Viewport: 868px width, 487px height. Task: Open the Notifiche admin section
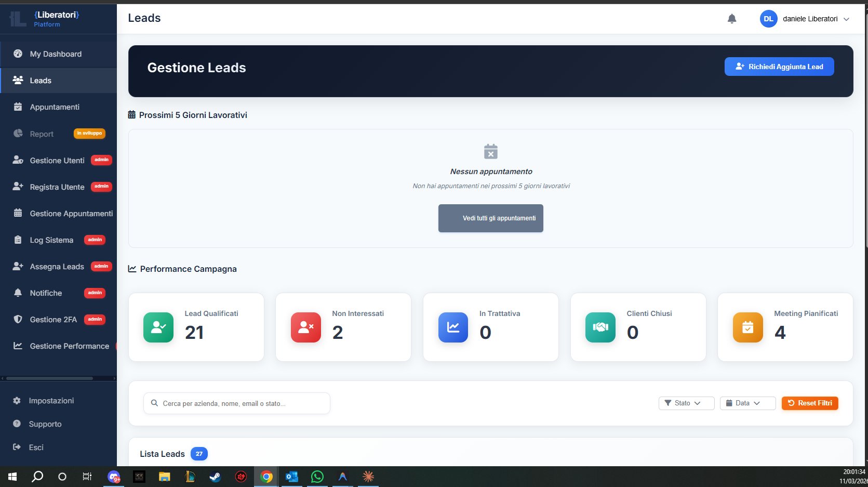tap(46, 293)
